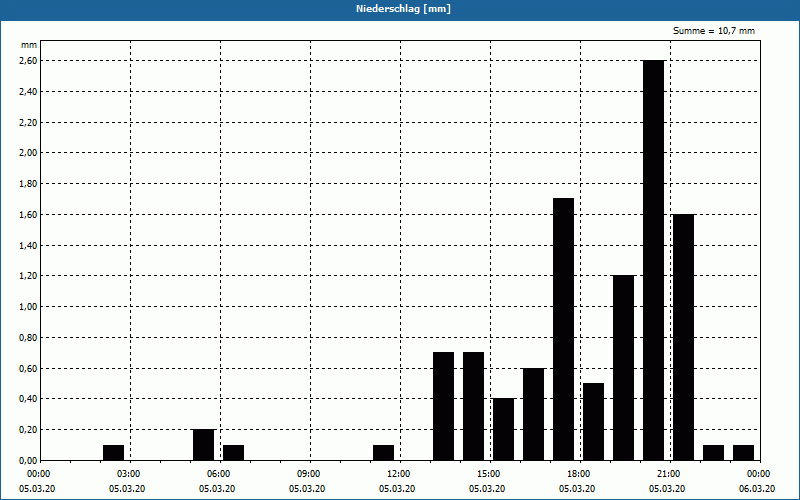Select the 1,20 y-axis value
The height and width of the screenshot is (500, 800).
(29, 276)
